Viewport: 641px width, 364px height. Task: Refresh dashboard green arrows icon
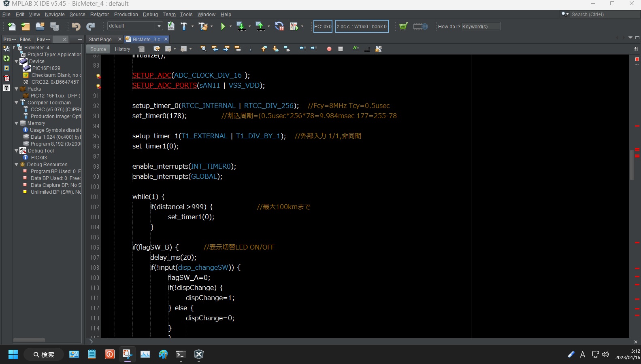click(x=6, y=58)
